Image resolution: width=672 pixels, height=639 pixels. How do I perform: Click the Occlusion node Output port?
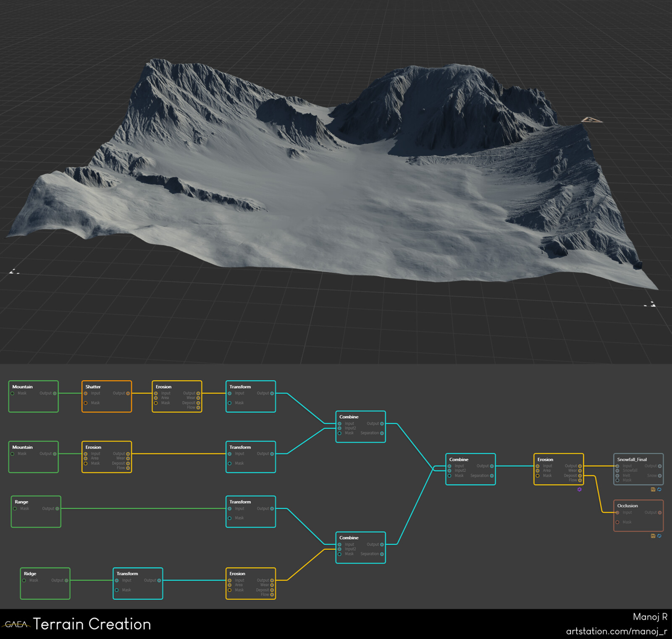point(660,513)
